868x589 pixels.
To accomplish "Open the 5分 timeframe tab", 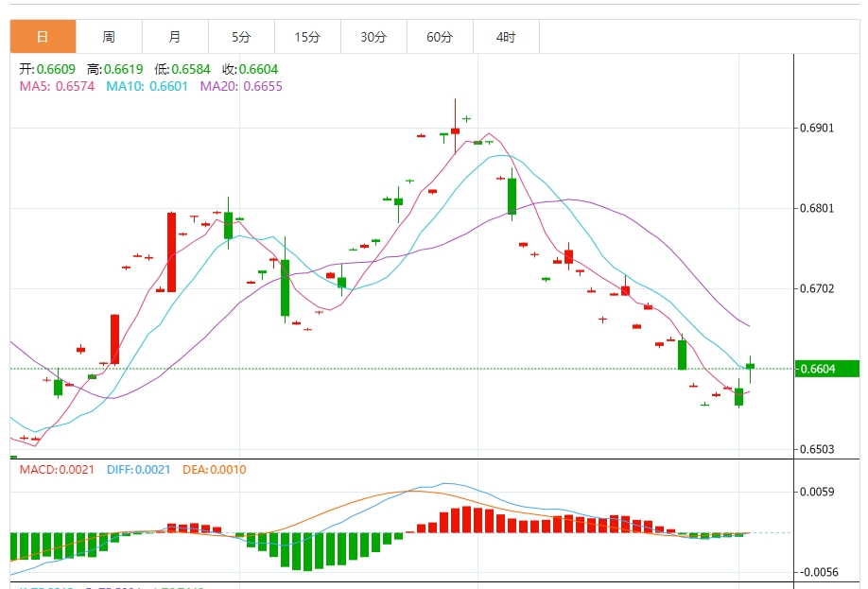I will coord(241,37).
